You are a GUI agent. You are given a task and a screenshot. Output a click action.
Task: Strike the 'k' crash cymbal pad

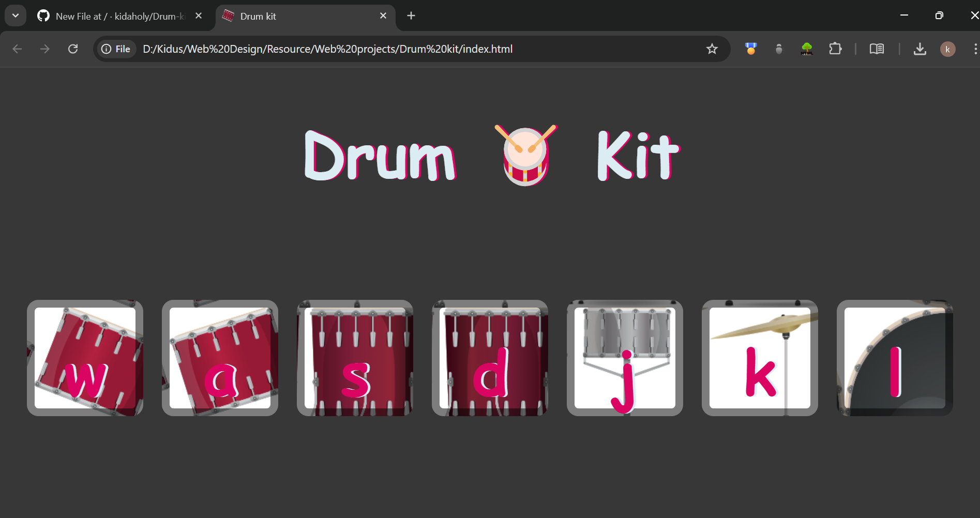760,358
